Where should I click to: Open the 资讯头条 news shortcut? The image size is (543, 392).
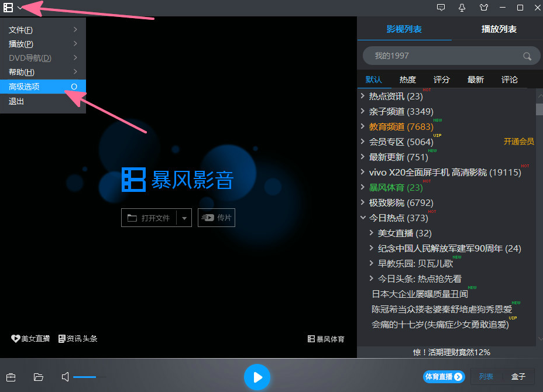click(x=78, y=339)
